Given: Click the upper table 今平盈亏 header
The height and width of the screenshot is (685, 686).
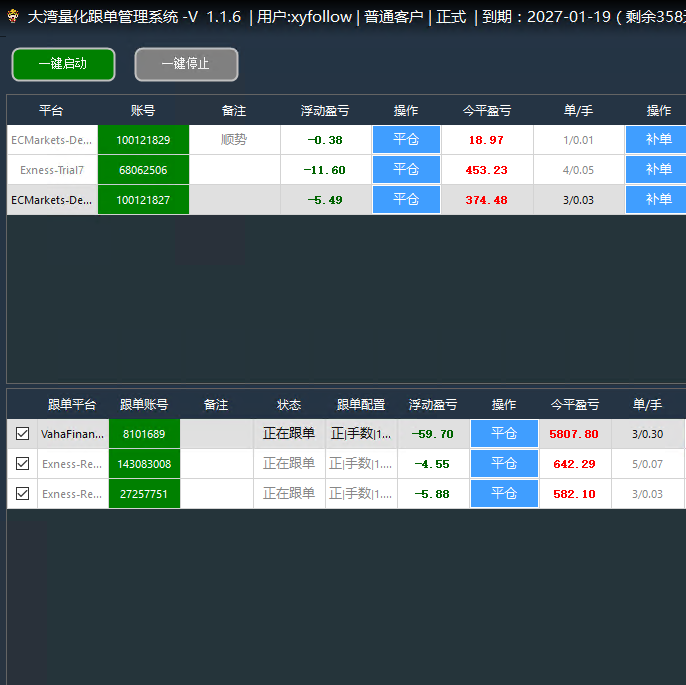Looking at the screenshot, I should click(x=487, y=111).
